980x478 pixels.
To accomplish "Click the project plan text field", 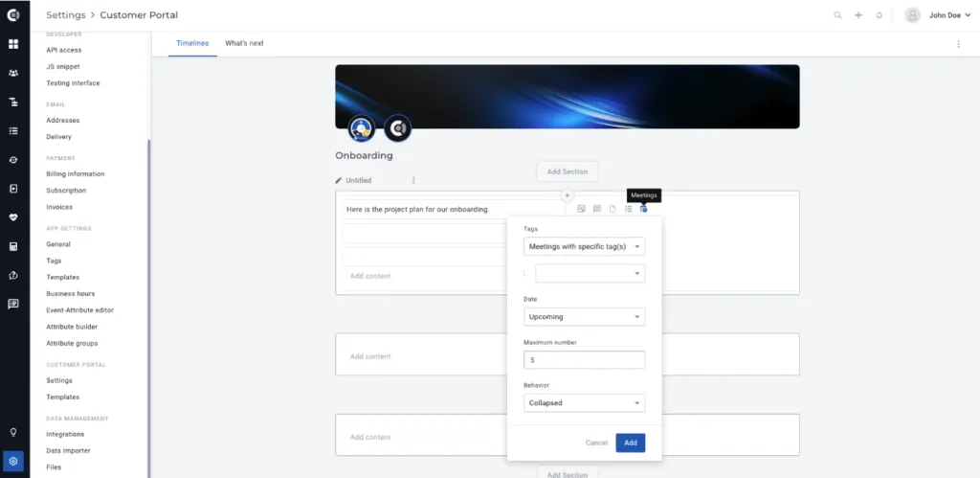I will point(454,210).
